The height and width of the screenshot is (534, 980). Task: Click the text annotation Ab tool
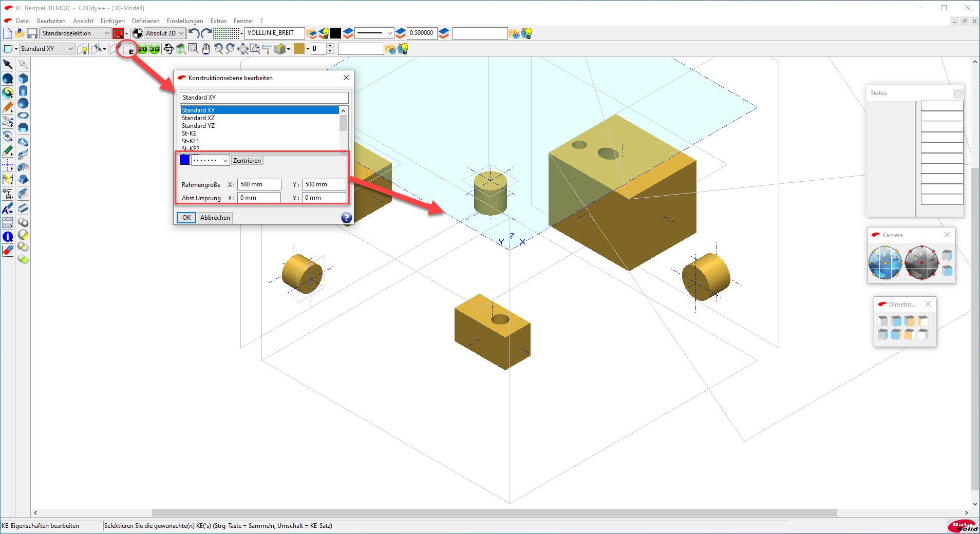click(8, 208)
